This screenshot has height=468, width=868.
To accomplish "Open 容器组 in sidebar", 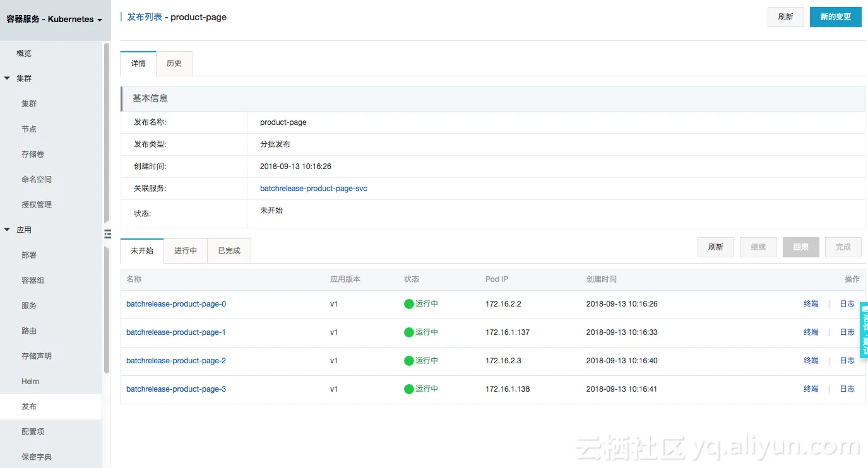I will coord(33,281).
